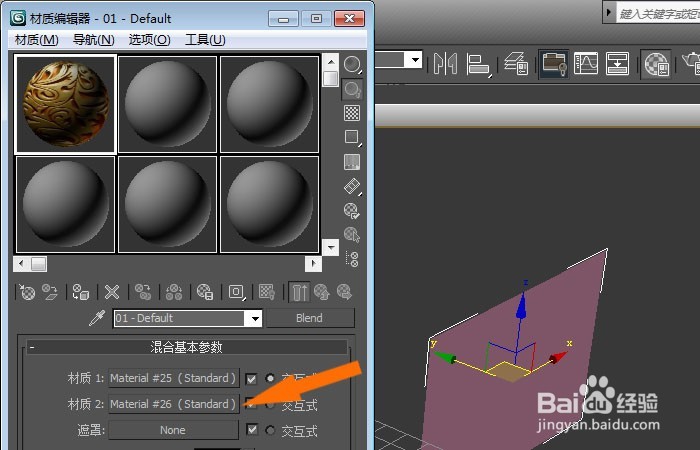Select the bottom left gray sample slot

66,204
